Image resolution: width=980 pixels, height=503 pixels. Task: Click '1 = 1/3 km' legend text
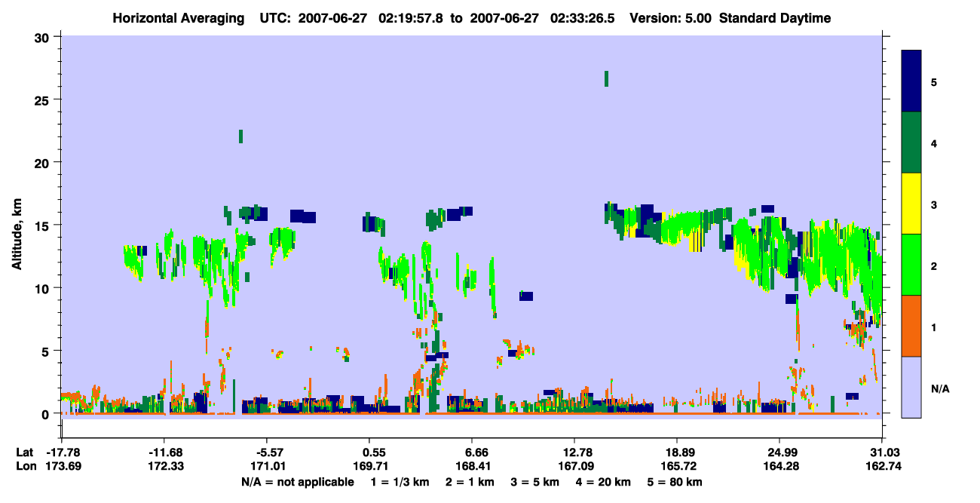coord(400,482)
